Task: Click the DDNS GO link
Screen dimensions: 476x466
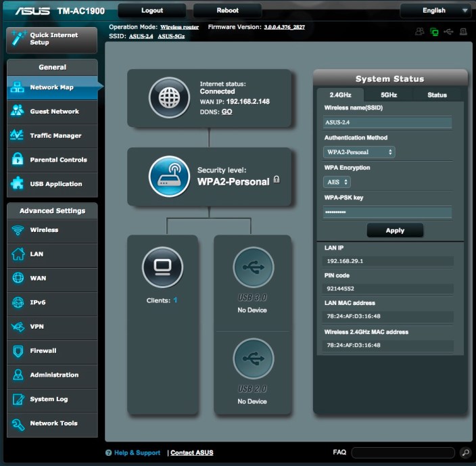Action: pos(227,112)
